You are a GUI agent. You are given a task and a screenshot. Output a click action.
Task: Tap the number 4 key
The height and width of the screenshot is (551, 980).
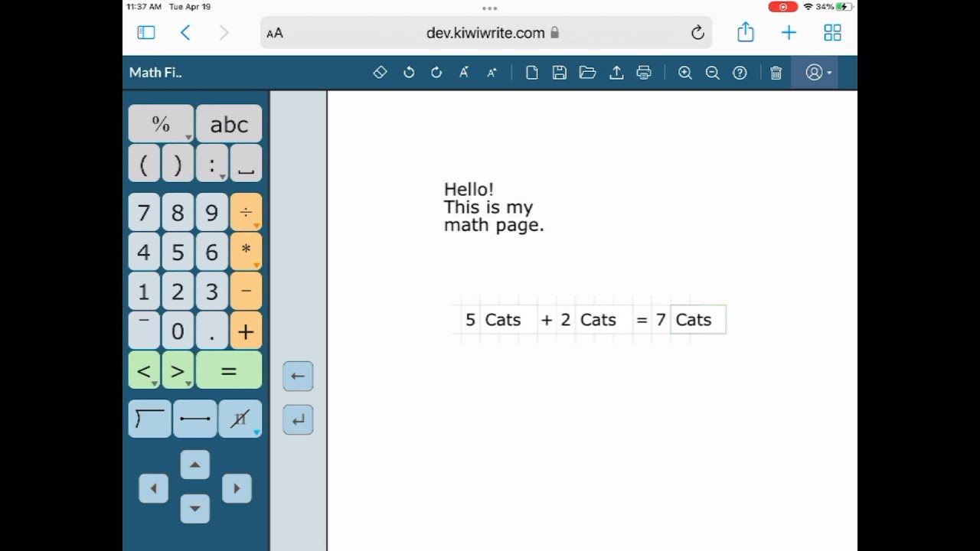144,252
